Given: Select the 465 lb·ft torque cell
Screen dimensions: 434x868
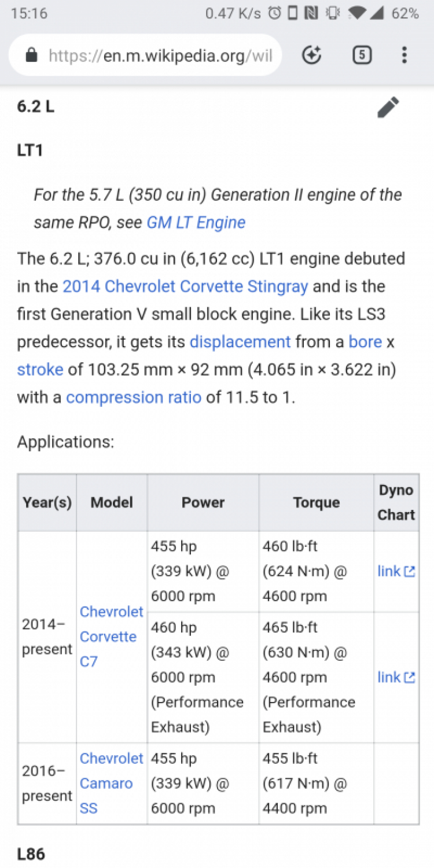Looking at the screenshot, I should point(316,678).
